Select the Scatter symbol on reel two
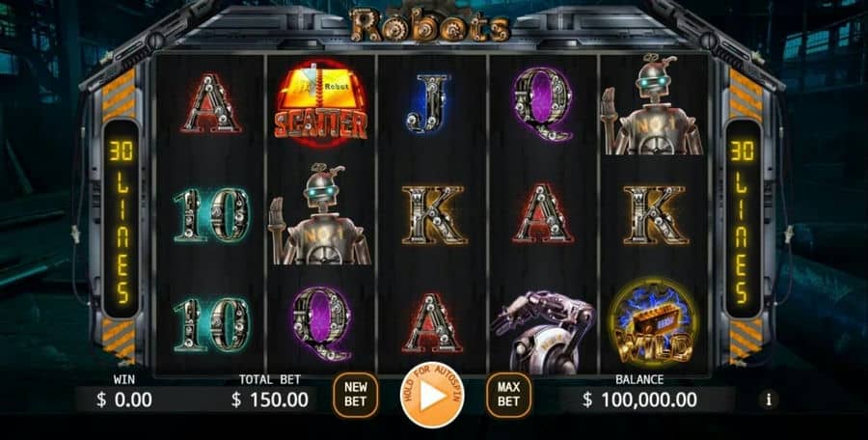 [320, 103]
